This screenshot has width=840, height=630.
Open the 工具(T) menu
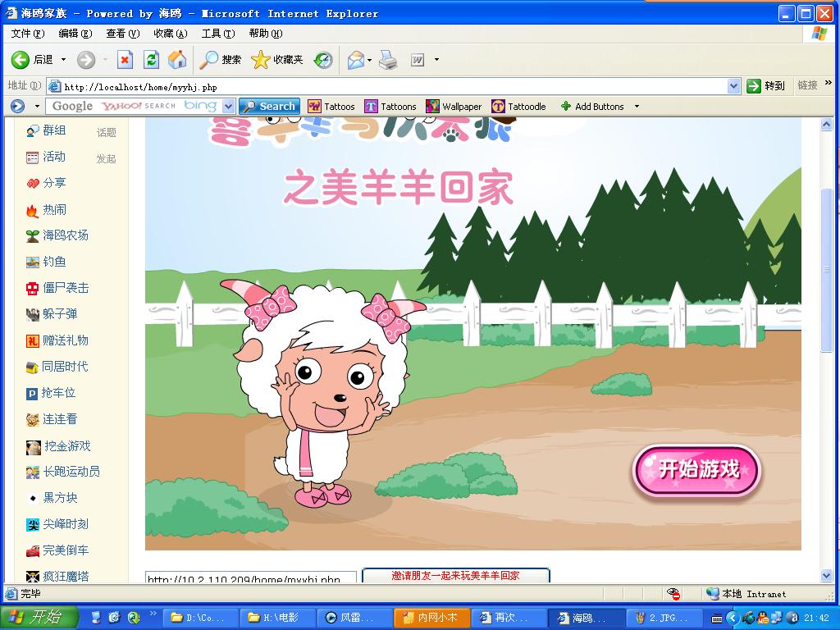coord(218,34)
